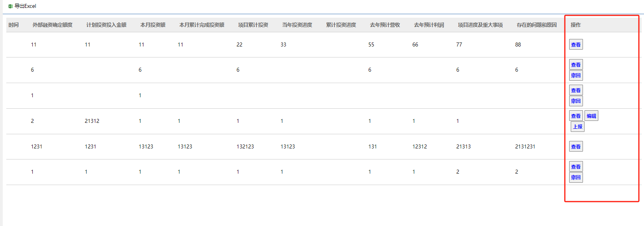Screen dimensions: 644x226
Task: Click the cell showing 2131231
Action: point(525,146)
